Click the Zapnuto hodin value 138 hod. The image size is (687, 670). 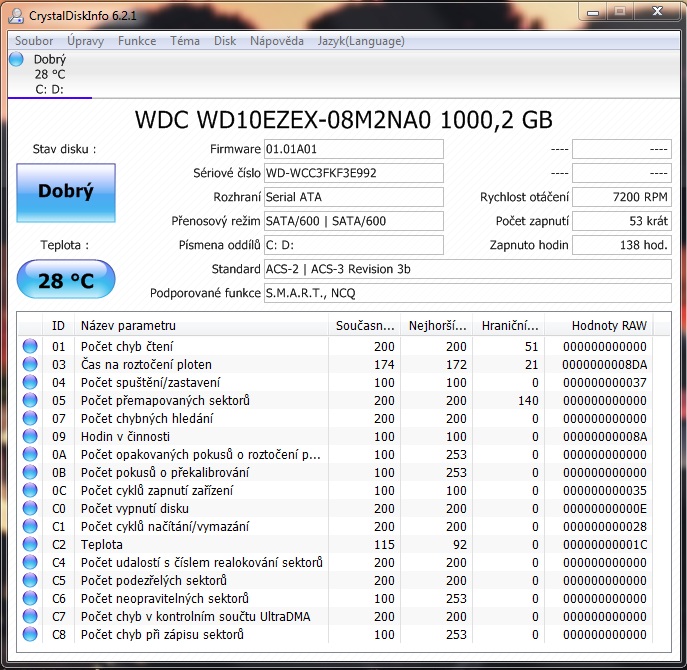click(622, 245)
